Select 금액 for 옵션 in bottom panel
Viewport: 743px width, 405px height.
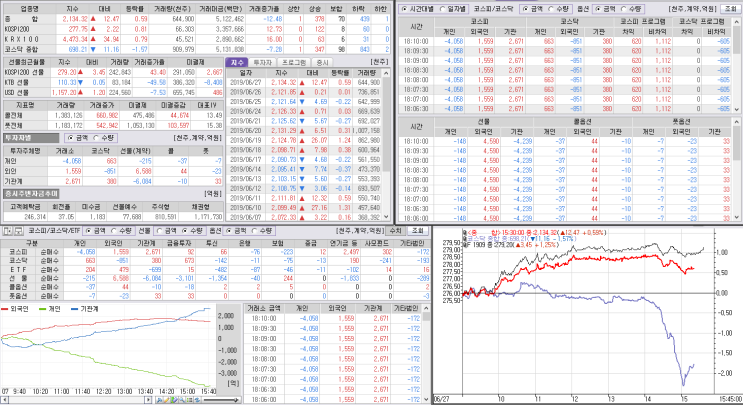pyautogui.click(x=230, y=231)
